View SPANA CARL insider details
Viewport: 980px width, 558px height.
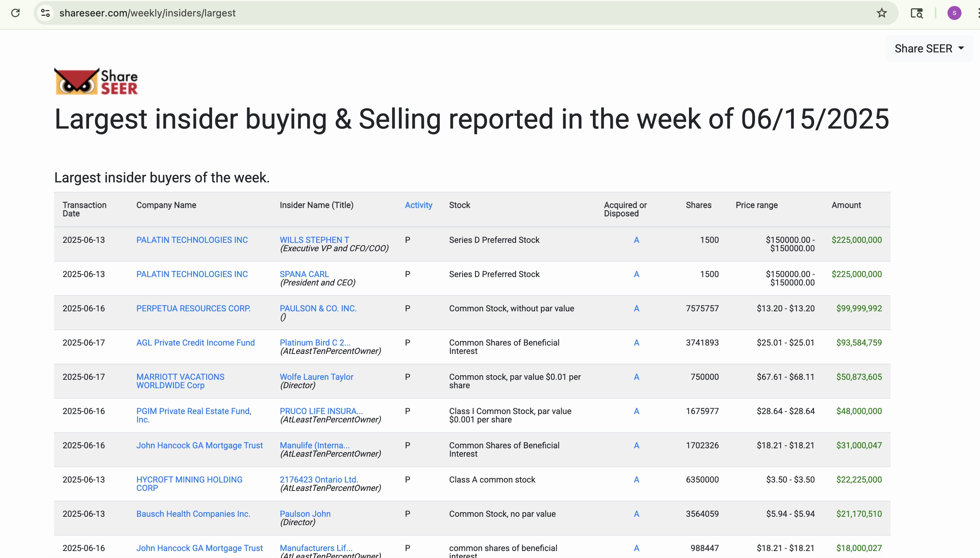click(304, 274)
